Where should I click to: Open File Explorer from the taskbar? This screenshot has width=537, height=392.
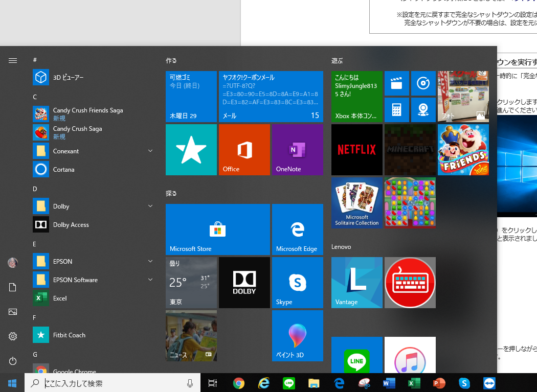(x=314, y=383)
